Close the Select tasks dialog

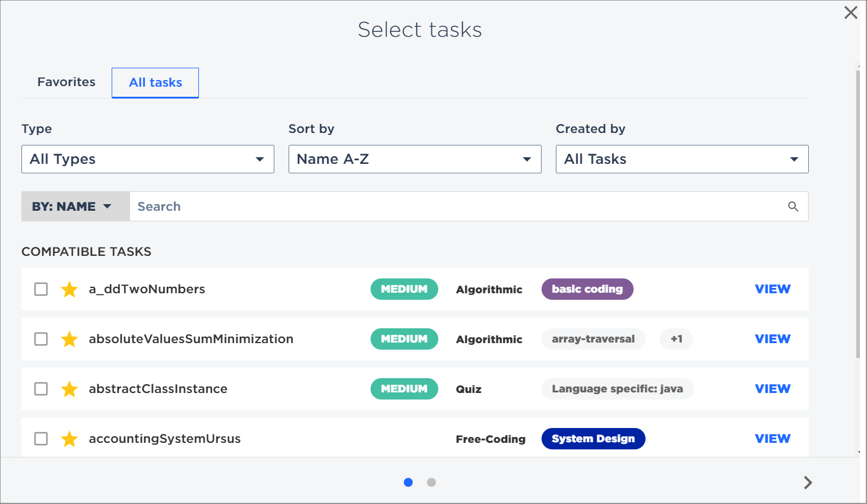click(850, 12)
